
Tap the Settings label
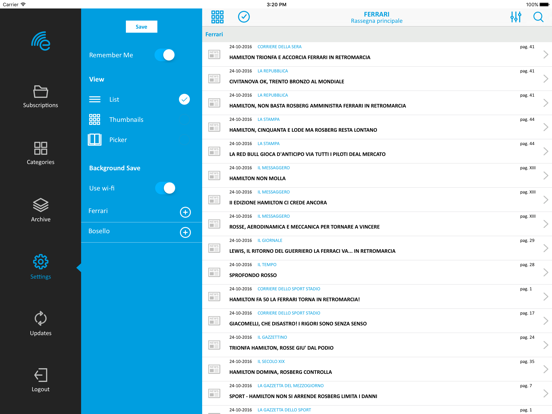click(x=40, y=277)
